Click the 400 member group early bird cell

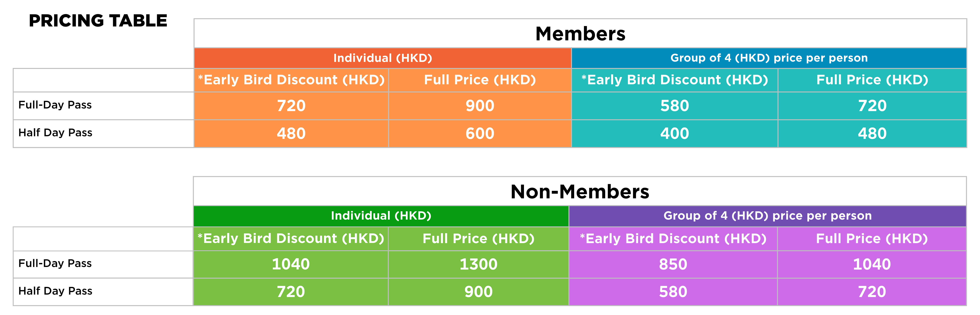(x=675, y=133)
